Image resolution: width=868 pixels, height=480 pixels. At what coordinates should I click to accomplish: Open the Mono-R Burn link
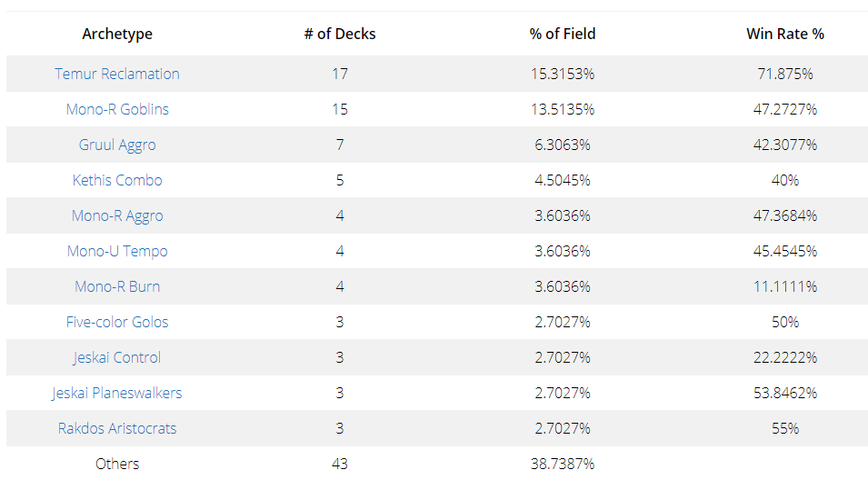click(x=117, y=286)
